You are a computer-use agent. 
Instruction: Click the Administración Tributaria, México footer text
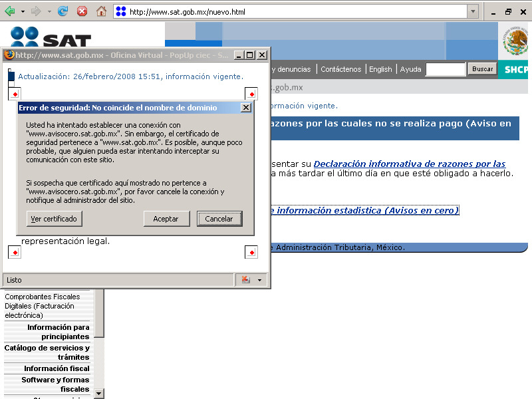[x=340, y=247]
